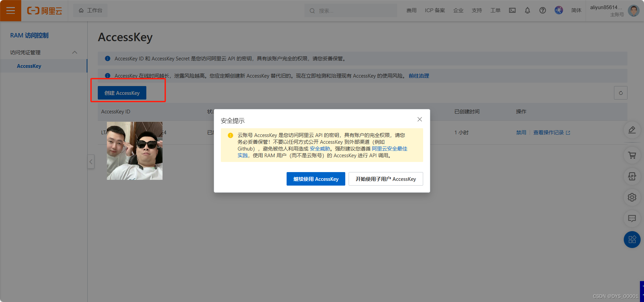The image size is (644, 302).
Task: Click 禁用 for the AccessKey row
Action: 521,133
